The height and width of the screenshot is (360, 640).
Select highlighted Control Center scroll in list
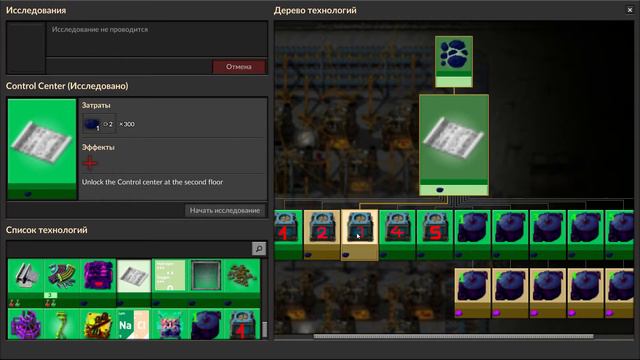click(134, 282)
